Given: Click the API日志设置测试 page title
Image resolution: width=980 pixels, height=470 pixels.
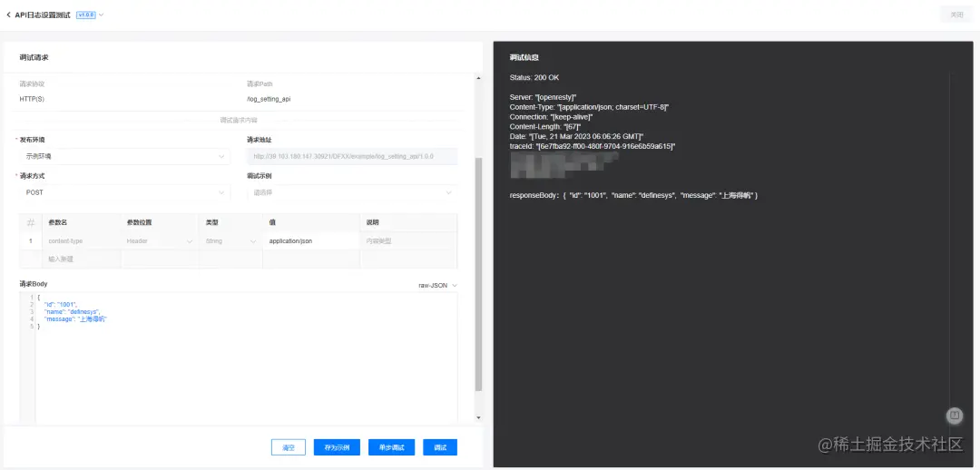Looking at the screenshot, I should (x=43, y=15).
